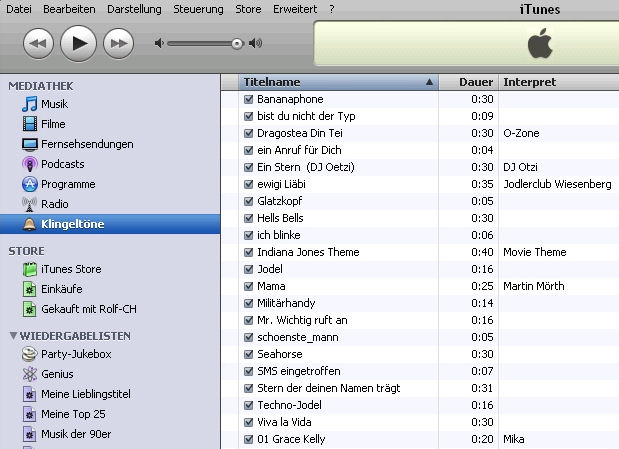The width and height of the screenshot is (619, 449).
Task: Open the Filme library icon
Action: [30, 124]
